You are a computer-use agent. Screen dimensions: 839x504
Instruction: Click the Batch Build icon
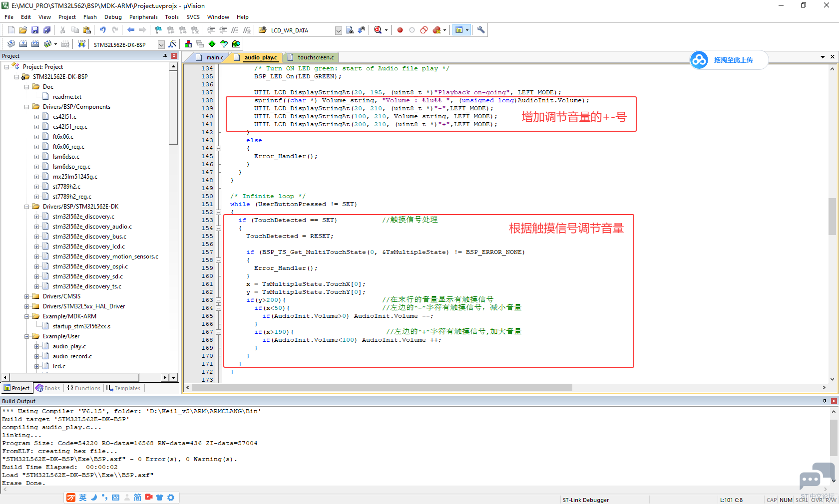click(47, 44)
